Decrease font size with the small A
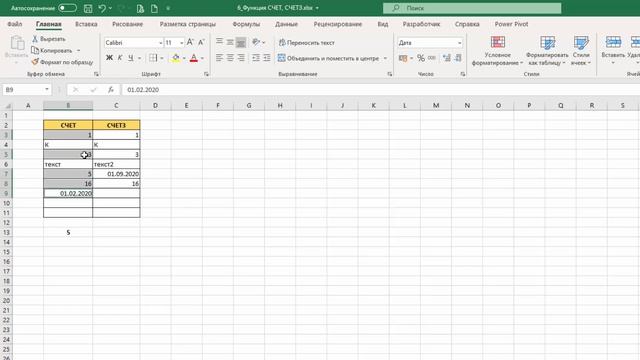The width and height of the screenshot is (640, 360). [201, 42]
